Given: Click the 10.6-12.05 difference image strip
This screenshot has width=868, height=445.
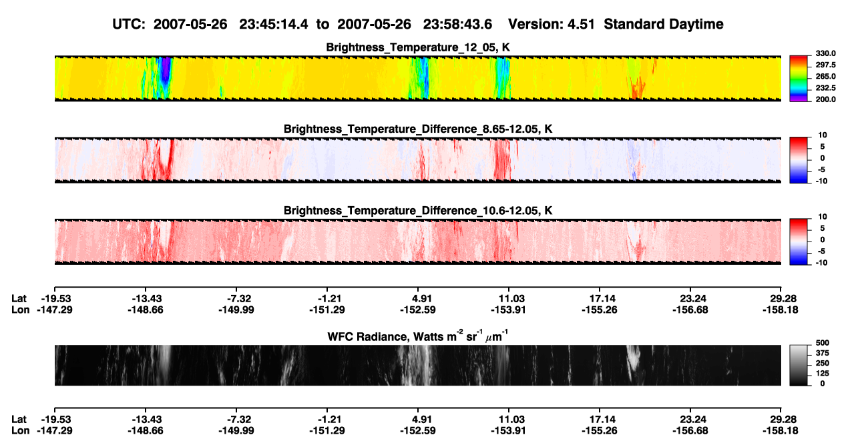Looking at the screenshot, I should tap(417, 242).
